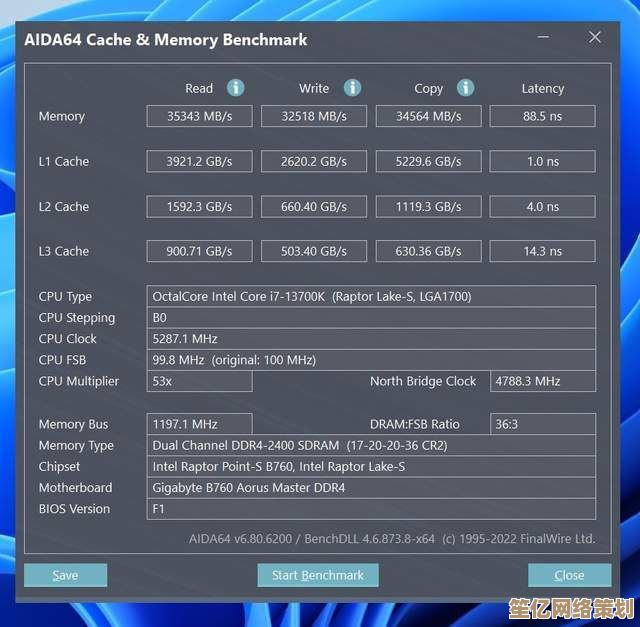Click the info icon next to Copy
The height and width of the screenshot is (627, 640).
(x=465, y=88)
